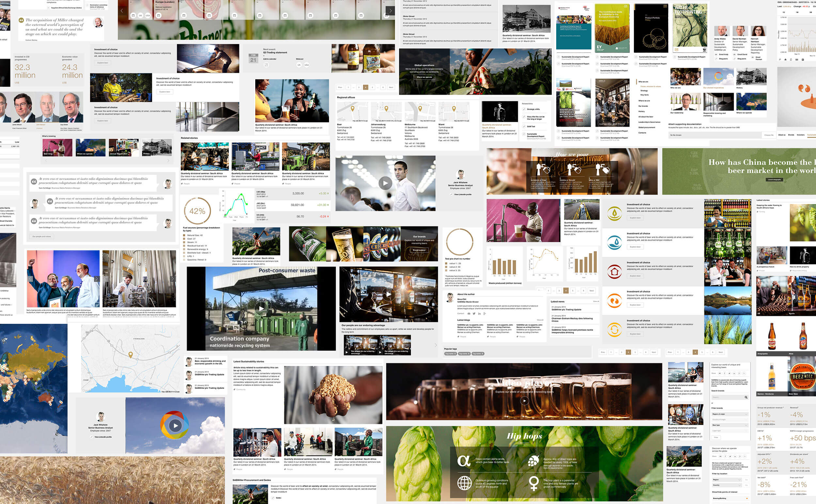816x504 pixels.
Task: Open the 'Water Footprinting' report cover
Action: 690,28
